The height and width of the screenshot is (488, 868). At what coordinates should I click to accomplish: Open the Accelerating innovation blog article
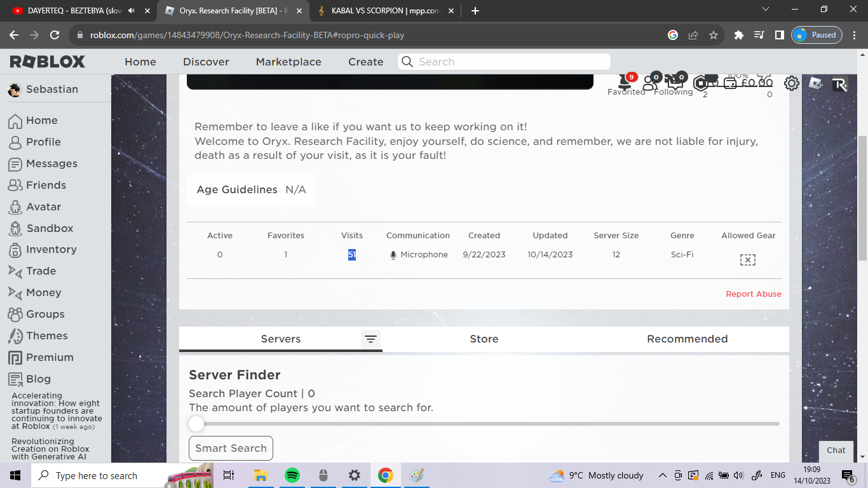[57, 411]
